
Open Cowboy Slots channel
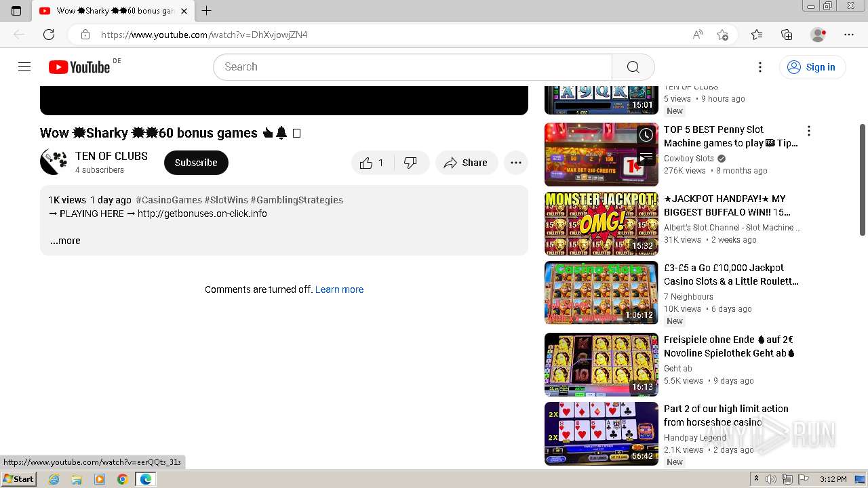tap(688, 159)
